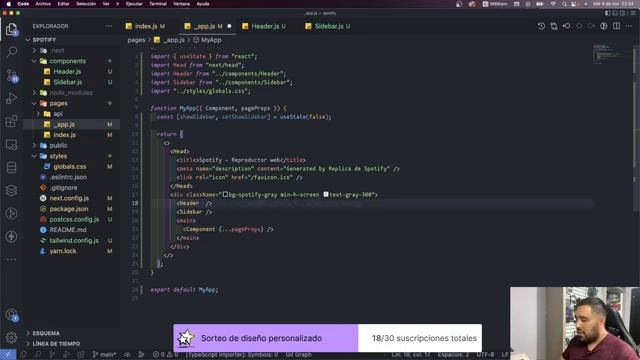Screen dimensions: 640x360
Task: Split the editor to the right
Action: [x=616, y=26]
